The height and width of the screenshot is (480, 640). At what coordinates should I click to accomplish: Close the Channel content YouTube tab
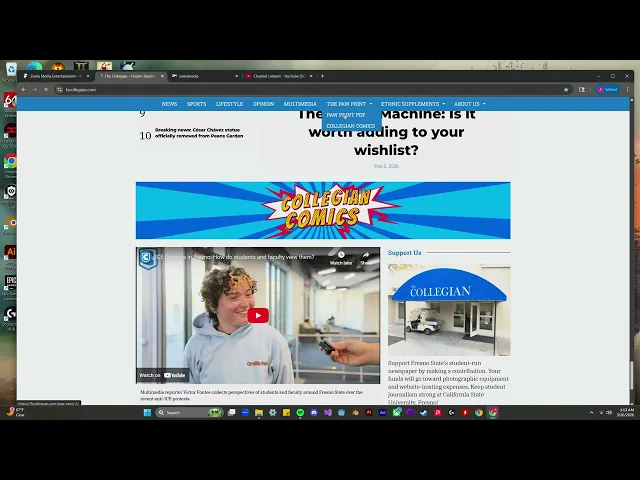311,76
